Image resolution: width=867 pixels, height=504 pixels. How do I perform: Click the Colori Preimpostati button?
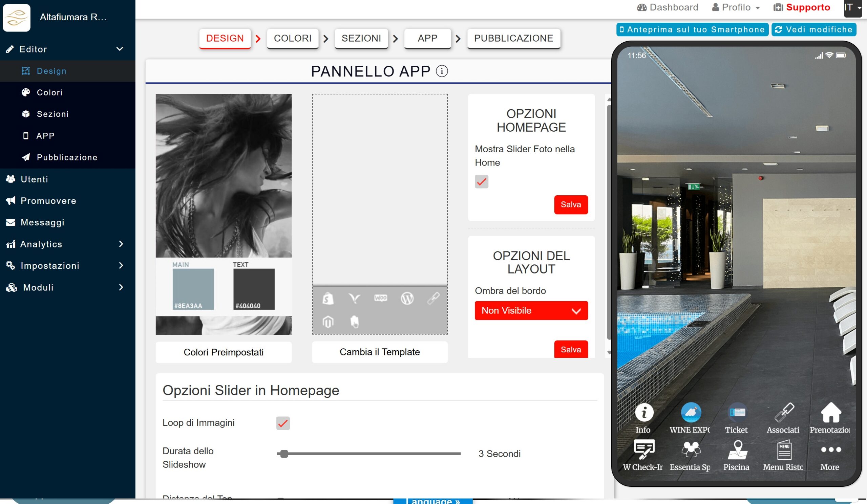[x=223, y=352]
